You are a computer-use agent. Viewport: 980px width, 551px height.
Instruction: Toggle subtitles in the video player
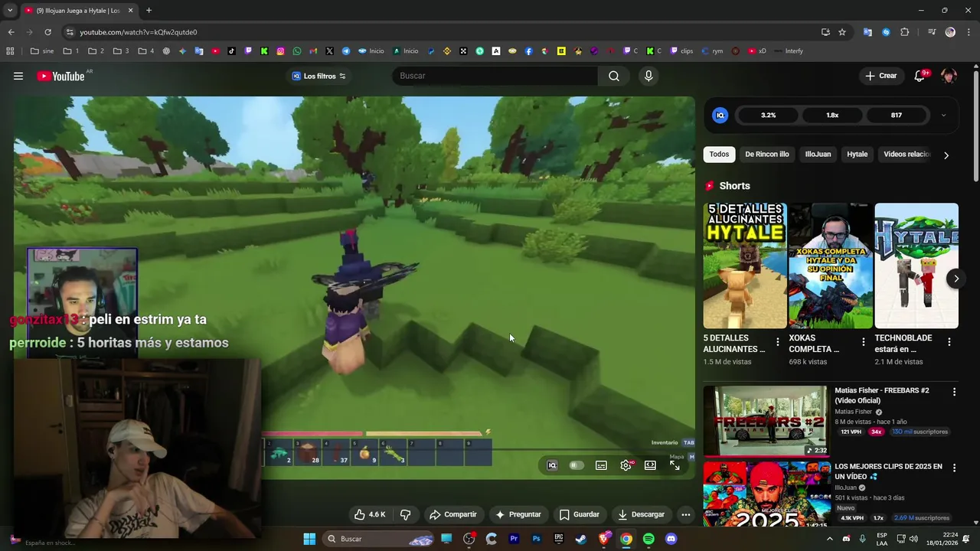pyautogui.click(x=601, y=465)
